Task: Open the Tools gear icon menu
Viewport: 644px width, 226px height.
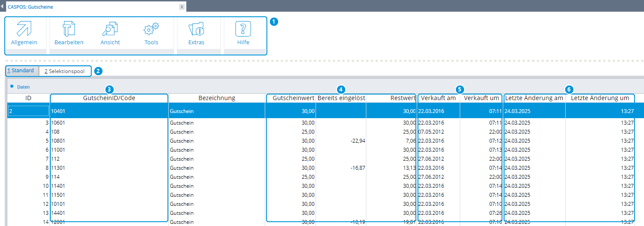Action: pyautogui.click(x=152, y=34)
